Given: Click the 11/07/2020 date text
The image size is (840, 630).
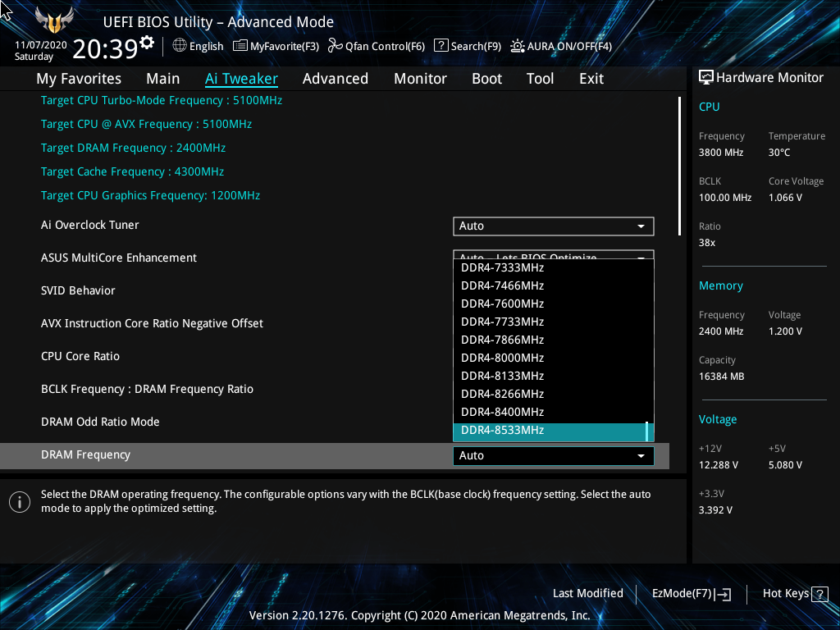Looking at the screenshot, I should (x=41, y=45).
